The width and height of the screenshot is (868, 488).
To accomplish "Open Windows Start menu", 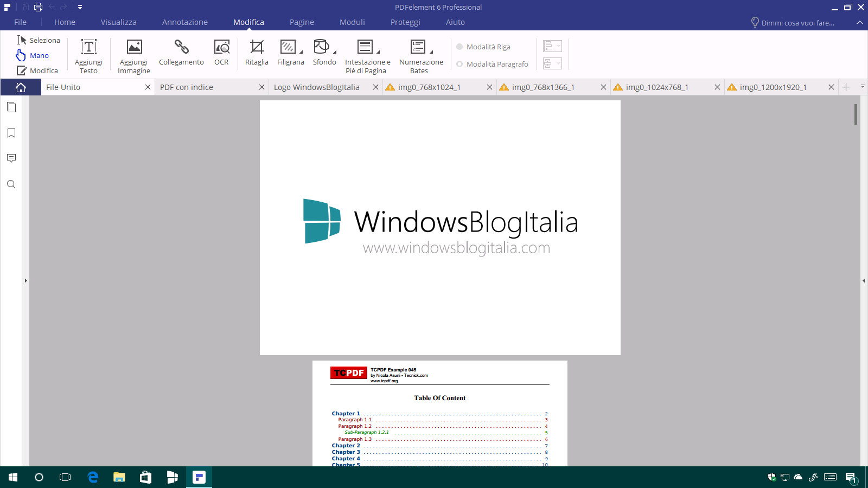I will [x=13, y=477].
